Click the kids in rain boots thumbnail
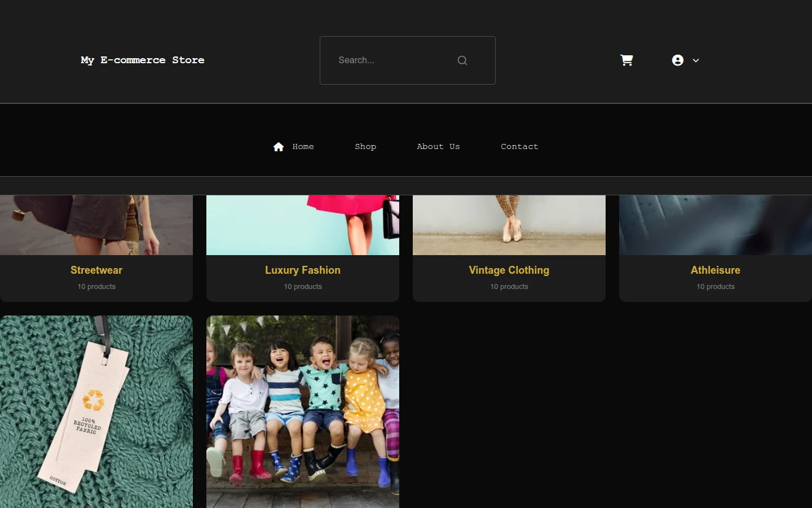 point(303,411)
